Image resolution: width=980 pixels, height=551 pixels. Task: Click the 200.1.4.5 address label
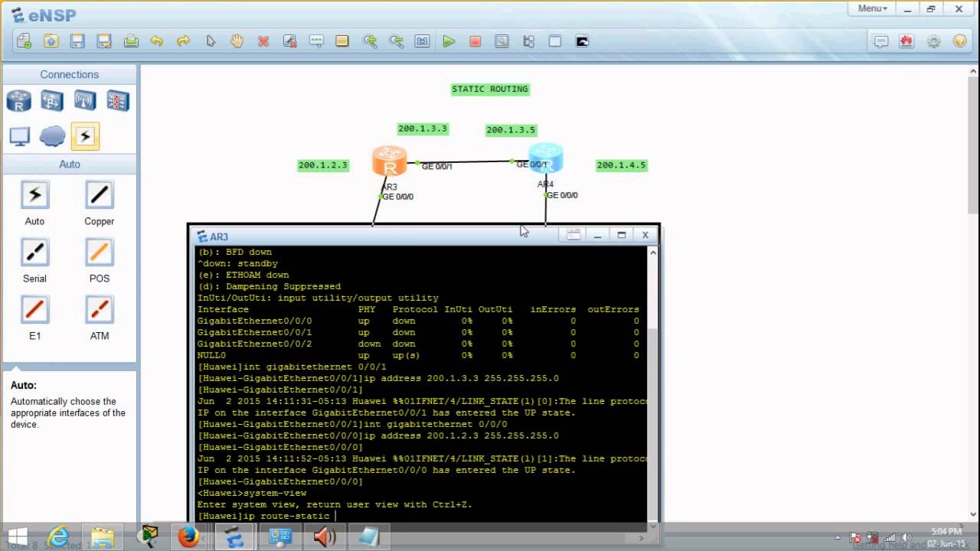pyautogui.click(x=622, y=165)
